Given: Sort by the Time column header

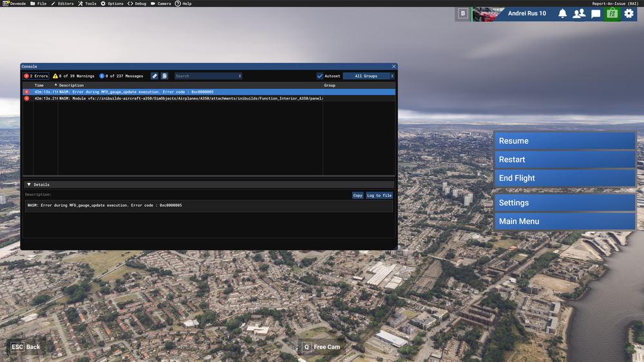Looking at the screenshot, I should tap(39, 85).
